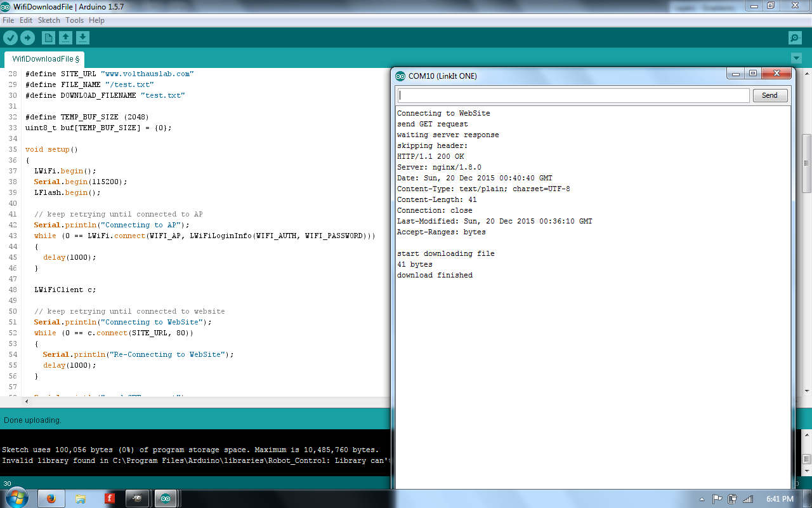The width and height of the screenshot is (812, 508).
Task: Click the "Connection: close" output line
Action: (435, 210)
